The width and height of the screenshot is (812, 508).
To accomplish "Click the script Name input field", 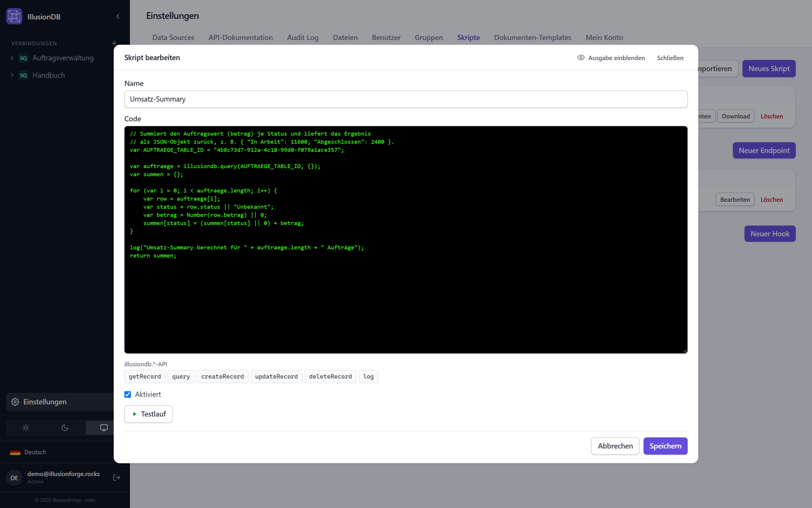I will [406, 99].
